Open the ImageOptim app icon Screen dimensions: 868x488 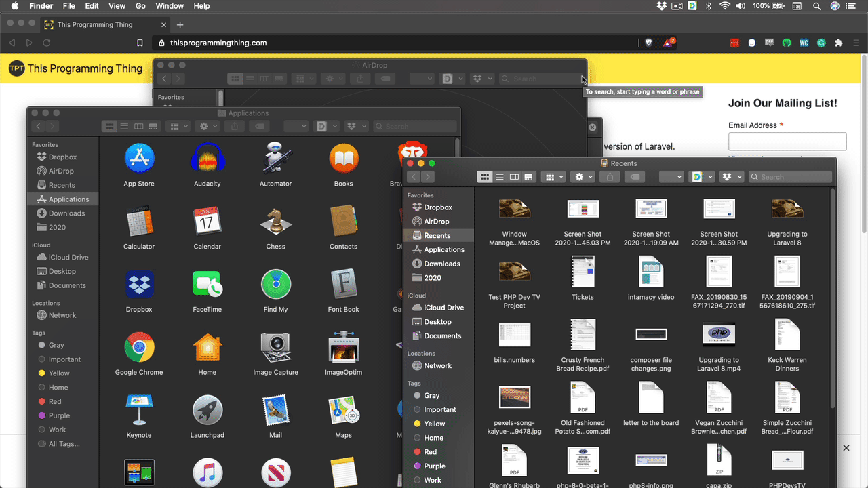(x=343, y=346)
